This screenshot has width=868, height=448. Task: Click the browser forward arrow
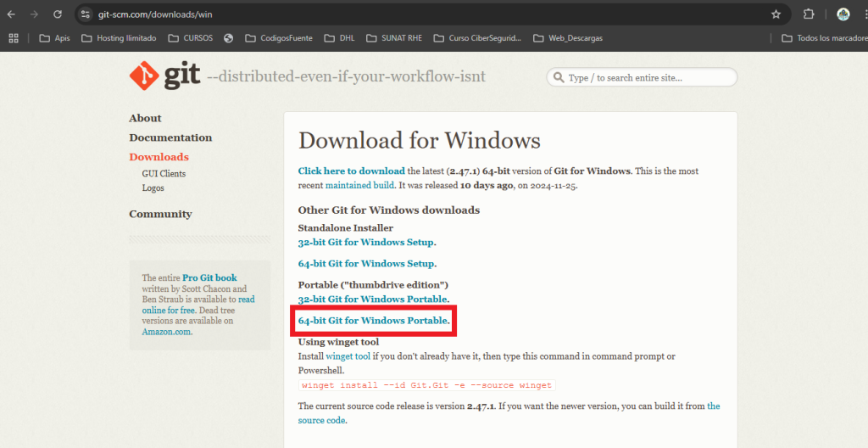(34, 14)
